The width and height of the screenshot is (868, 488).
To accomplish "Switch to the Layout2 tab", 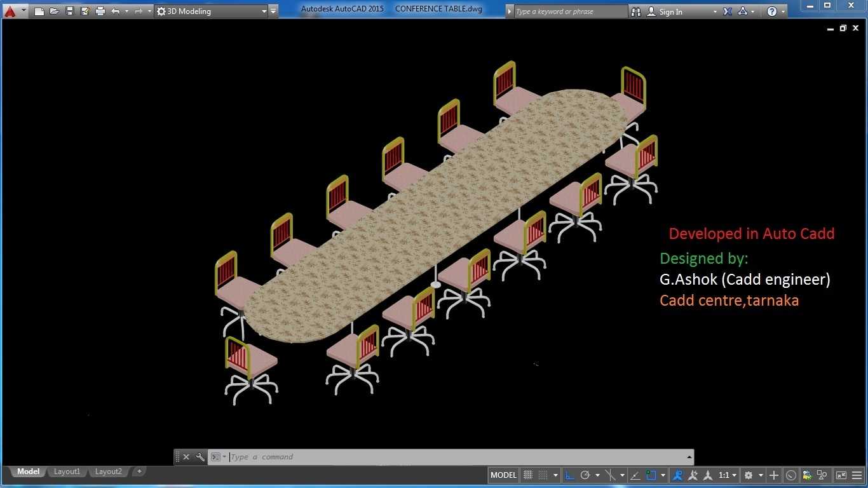I will pyautogui.click(x=108, y=471).
